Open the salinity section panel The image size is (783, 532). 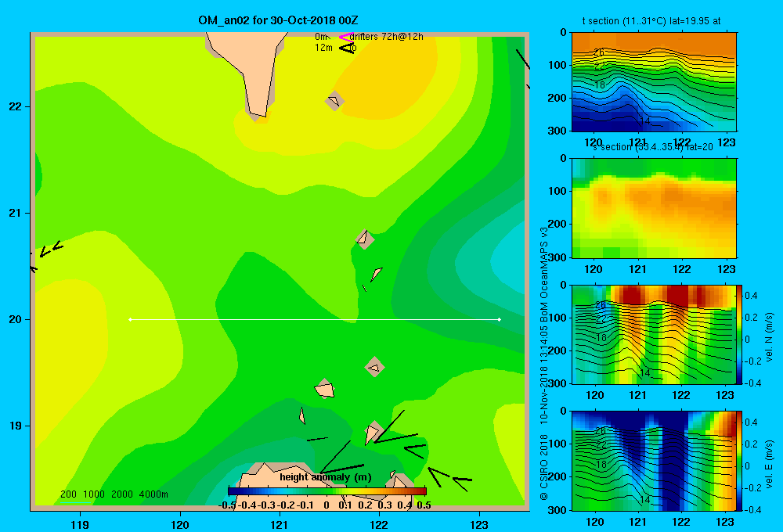tap(654, 208)
